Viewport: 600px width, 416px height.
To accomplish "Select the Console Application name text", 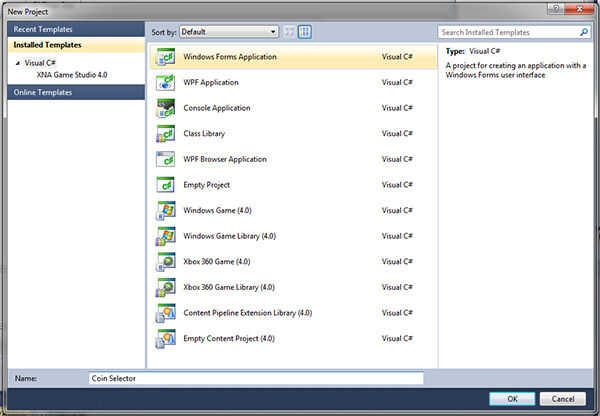I will coord(217,108).
